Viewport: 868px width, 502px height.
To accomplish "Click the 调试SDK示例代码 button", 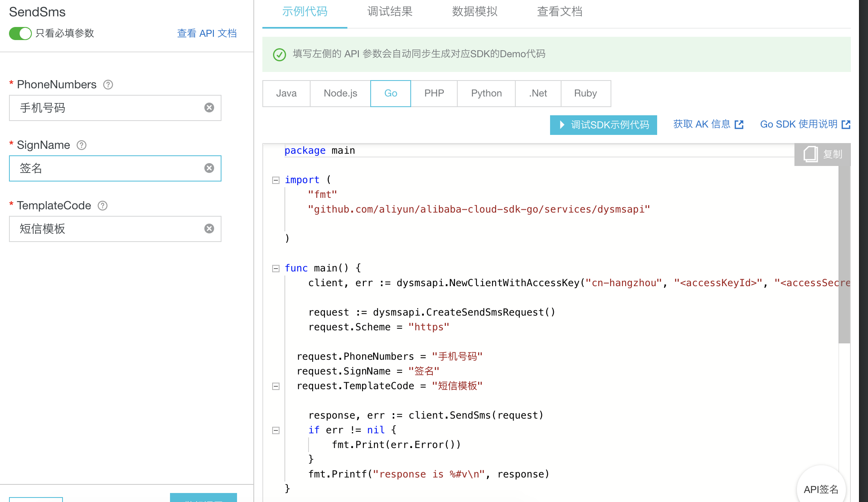I will 603,125.
